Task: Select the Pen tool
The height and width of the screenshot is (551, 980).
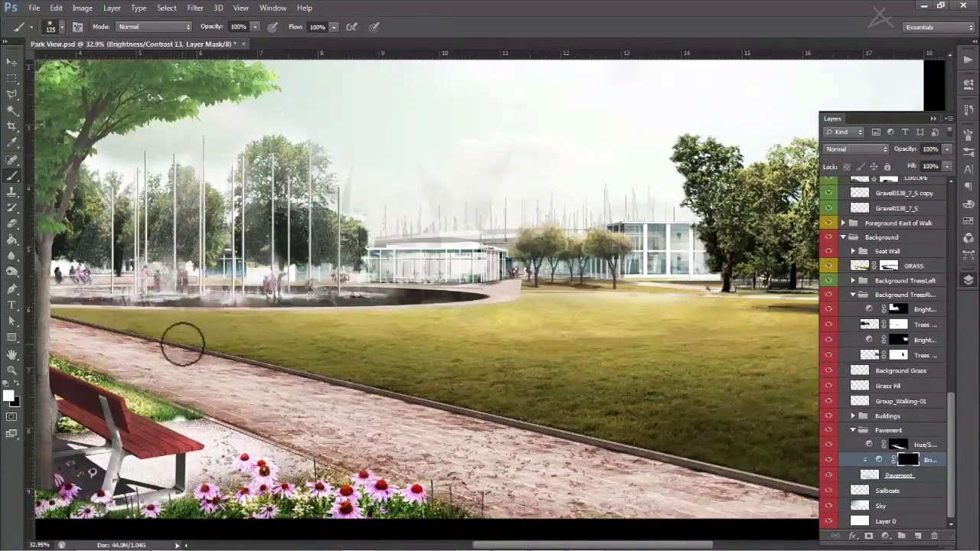Action: tap(11, 289)
